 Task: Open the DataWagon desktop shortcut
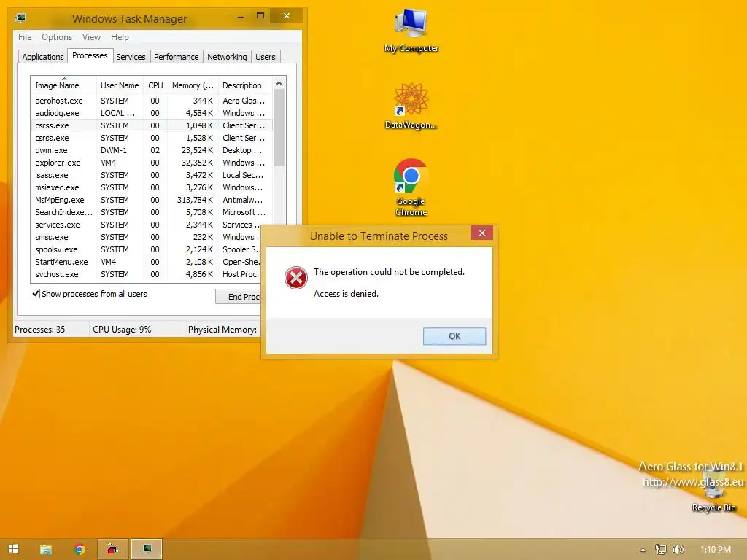tap(411, 106)
